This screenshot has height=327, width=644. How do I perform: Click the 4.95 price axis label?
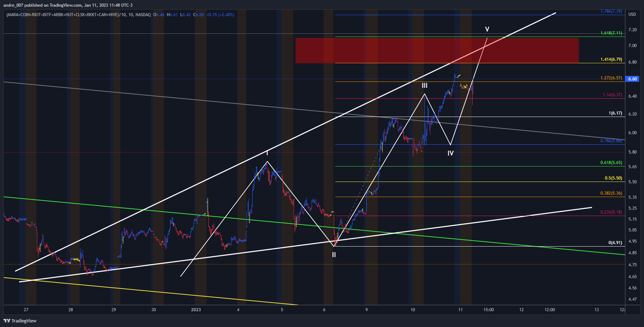click(x=632, y=241)
